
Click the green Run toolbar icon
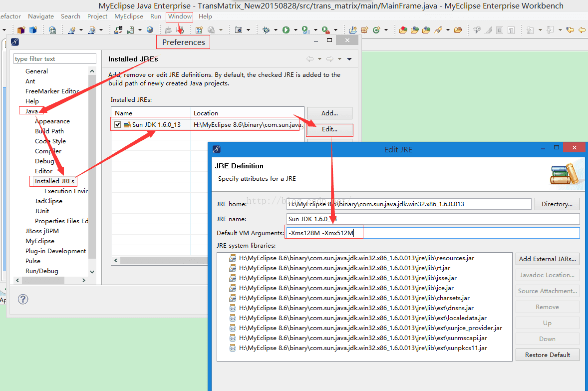coord(286,30)
